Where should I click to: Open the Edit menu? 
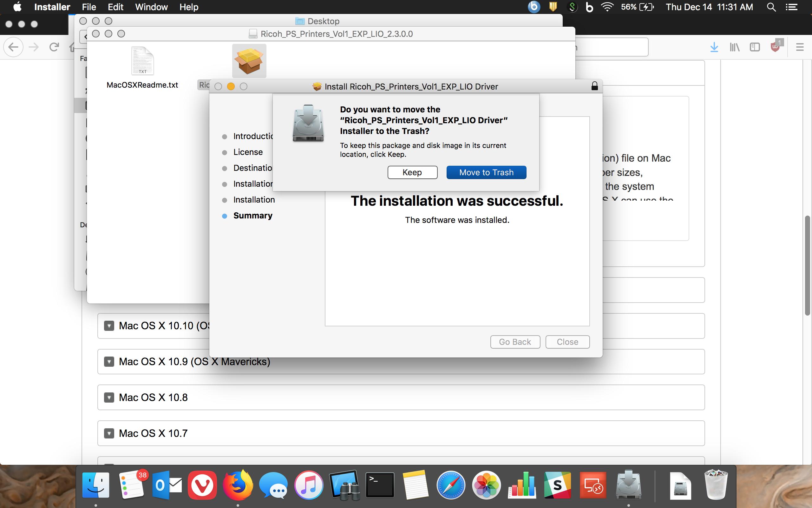click(x=115, y=7)
